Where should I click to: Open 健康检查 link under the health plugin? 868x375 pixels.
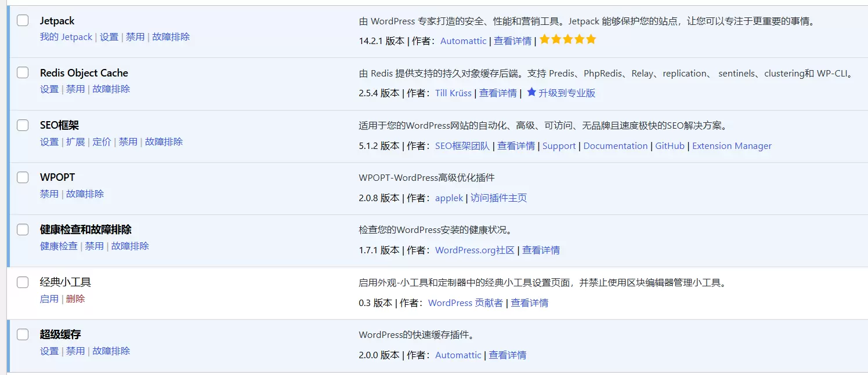point(59,246)
